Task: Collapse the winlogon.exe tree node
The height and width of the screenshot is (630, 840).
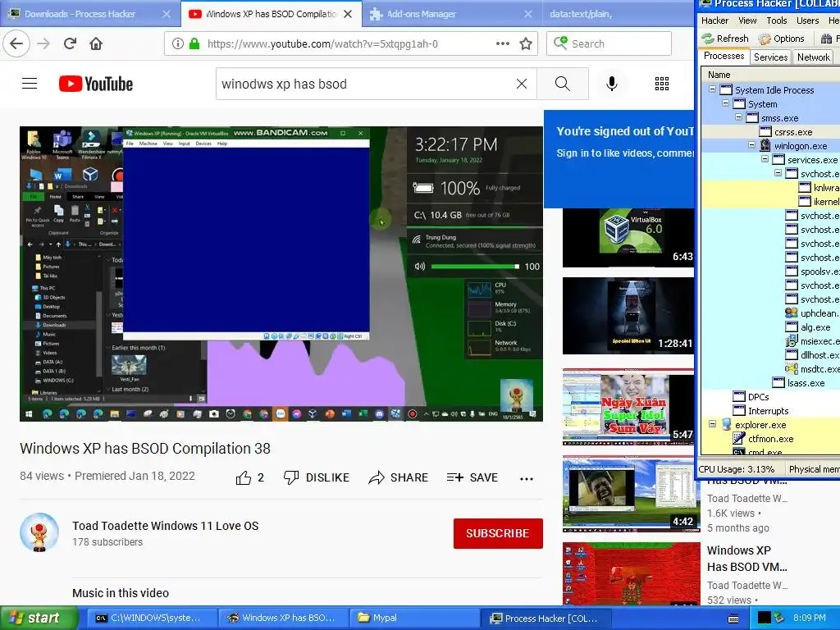Action: (751, 145)
